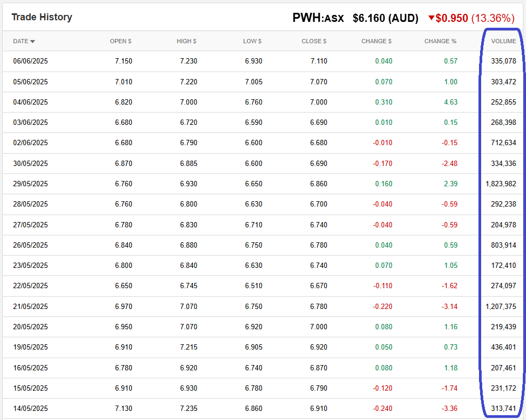The width and height of the screenshot is (526, 420).
Task: Click the -3.36 change percent value
Action: coord(450,408)
